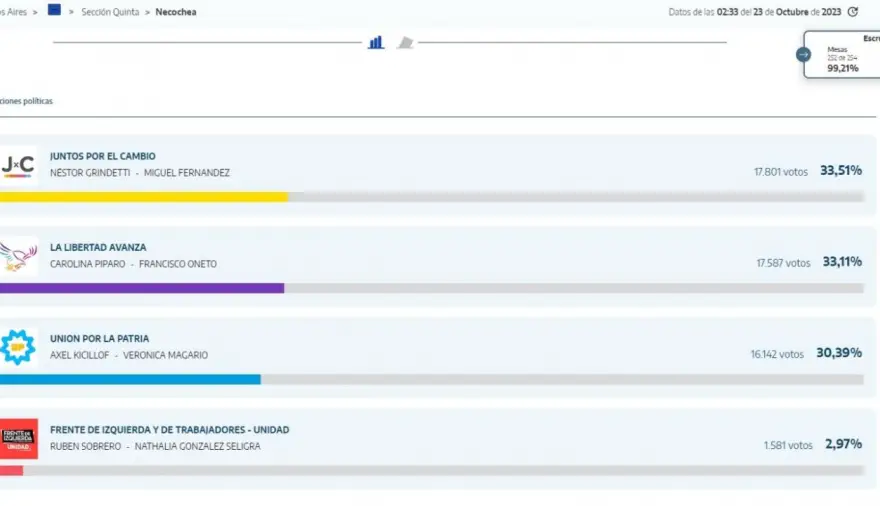Click the 17.801 votos count
Image resolution: width=880 pixels, height=506 pixels.
781,172
